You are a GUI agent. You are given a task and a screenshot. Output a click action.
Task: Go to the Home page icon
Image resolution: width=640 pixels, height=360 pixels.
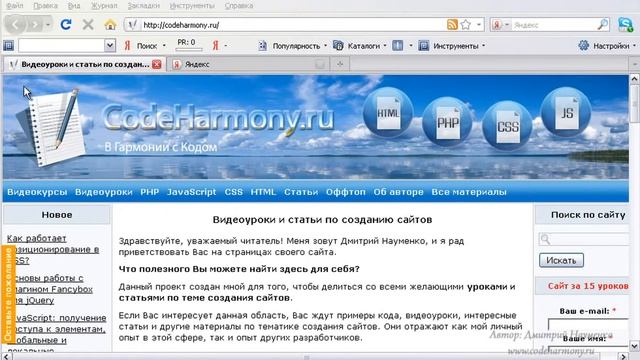coord(110,25)
